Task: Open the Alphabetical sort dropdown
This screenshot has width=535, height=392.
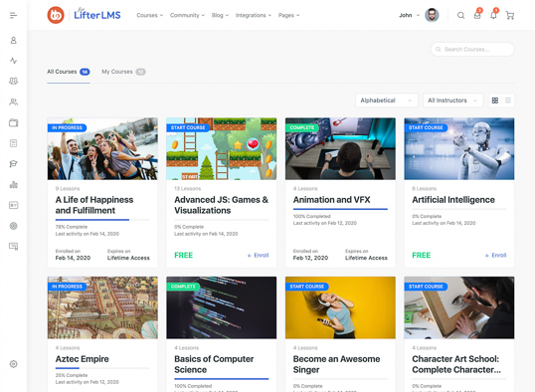Action: coord(387,100)
